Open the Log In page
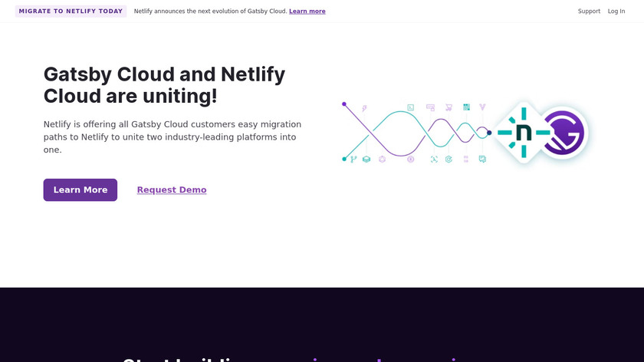 click(616, 11)
